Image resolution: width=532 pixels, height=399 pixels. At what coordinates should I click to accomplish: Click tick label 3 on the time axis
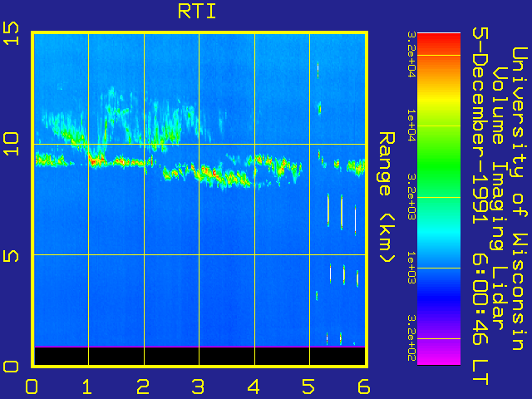[198, 387]
